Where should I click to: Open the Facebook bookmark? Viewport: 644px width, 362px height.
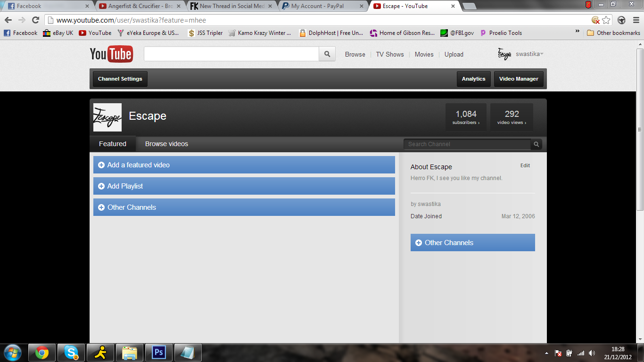pyautogui.click(x=21, y=33)
